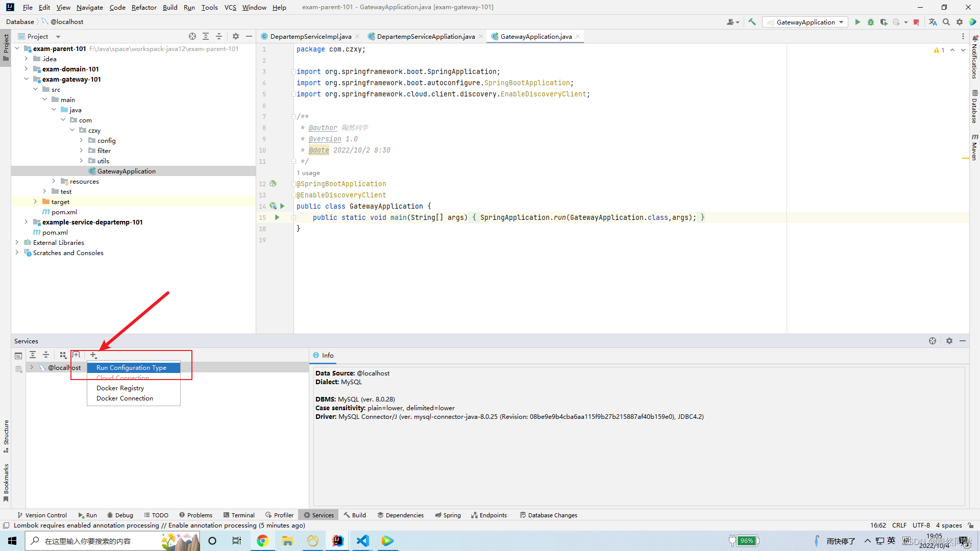Screen dimensions: 980x551
Task: Select GatewayApplication in the Project tree
Action: (x=125, y=171)
